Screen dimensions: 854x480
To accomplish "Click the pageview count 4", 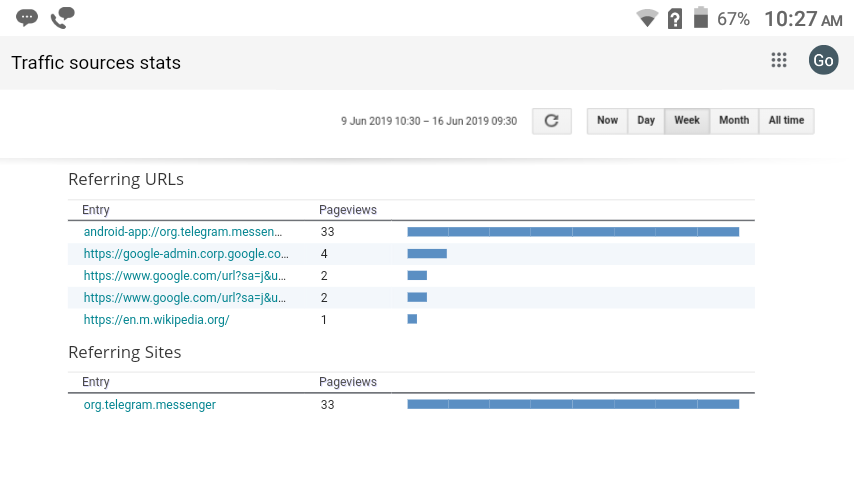I will [x=324, y=254].
